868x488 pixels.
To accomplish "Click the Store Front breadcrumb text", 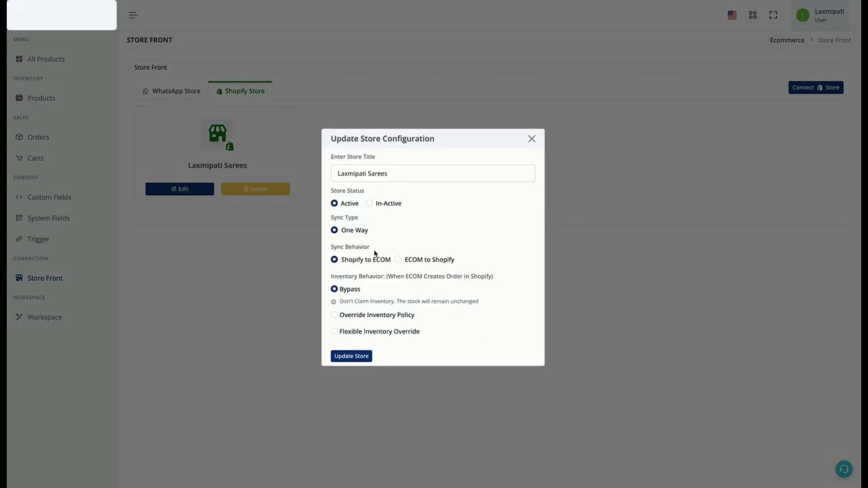I will click(x=834, y=40).
